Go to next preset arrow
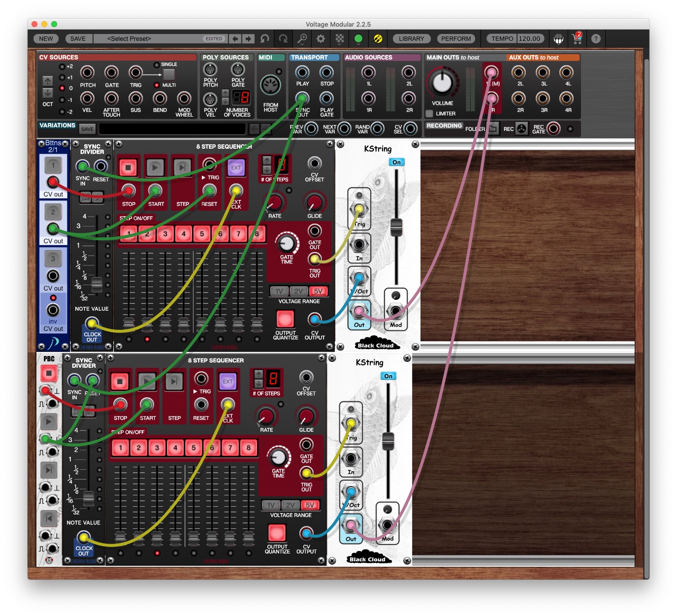Screen dimensions: 677x616 248,38
